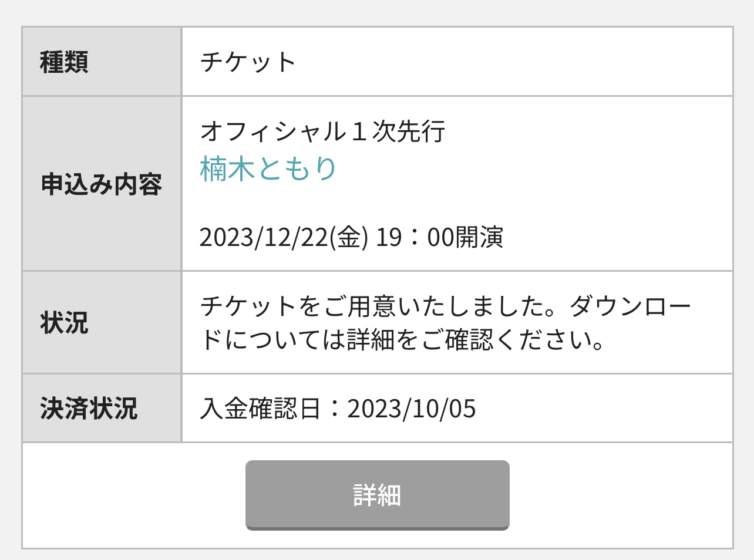The width and height of the screenshot is (754, 560).
Task: Click the blank line below 楠木ともり
Action: [457, 203]
